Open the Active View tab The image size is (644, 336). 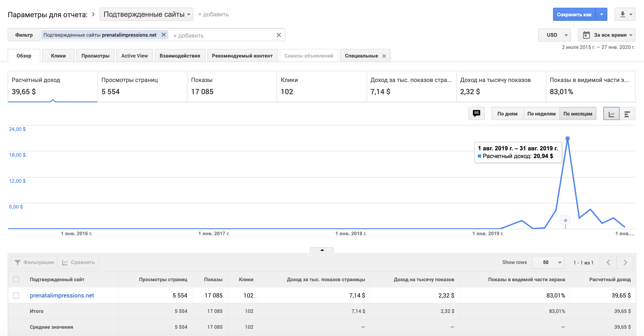(134, 56)
